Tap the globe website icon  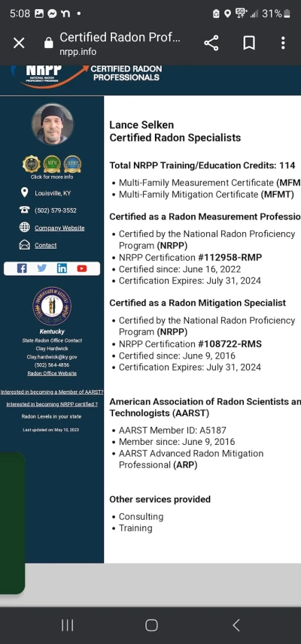point(25,227)
